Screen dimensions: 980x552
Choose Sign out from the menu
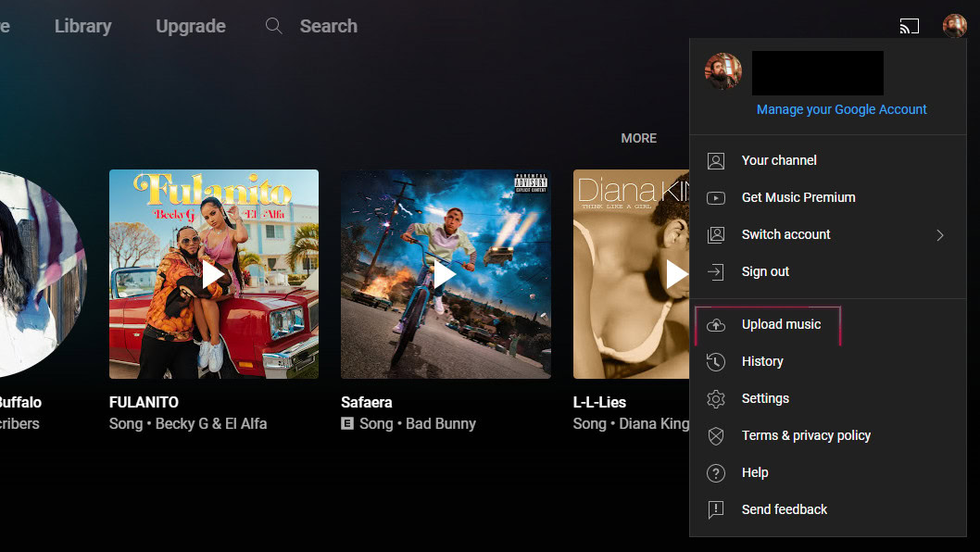pos(828,271)
